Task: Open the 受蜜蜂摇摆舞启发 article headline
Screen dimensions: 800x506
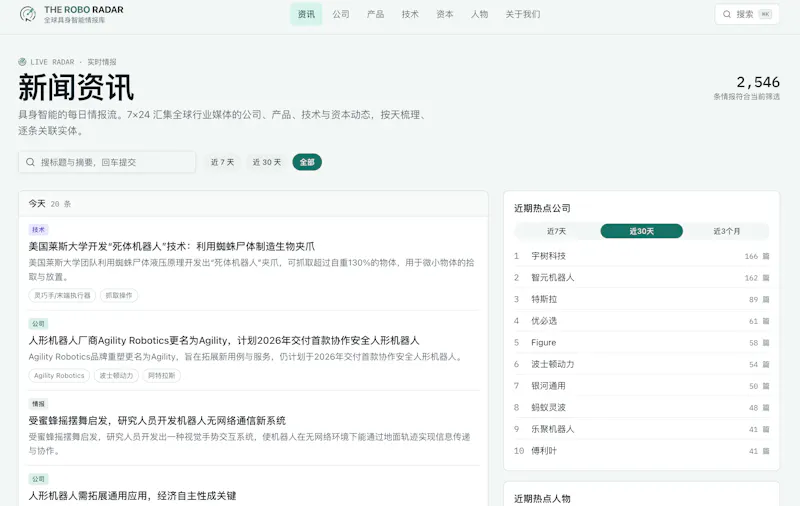Action: point(157,420)
